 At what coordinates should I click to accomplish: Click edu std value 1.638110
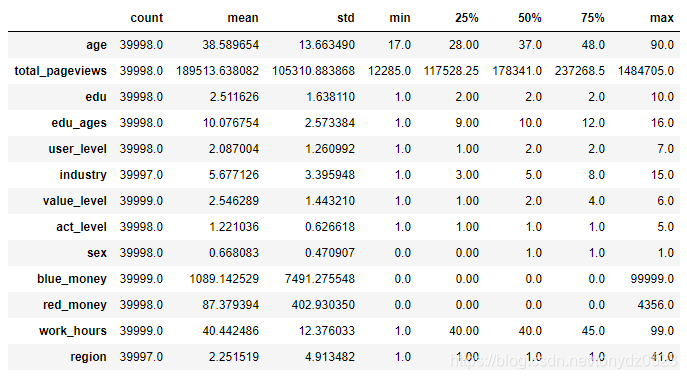(330, 97)
